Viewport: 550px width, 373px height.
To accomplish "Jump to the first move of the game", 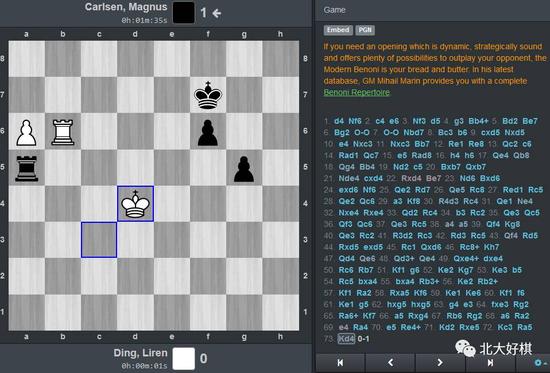I will tap(340, 362).
